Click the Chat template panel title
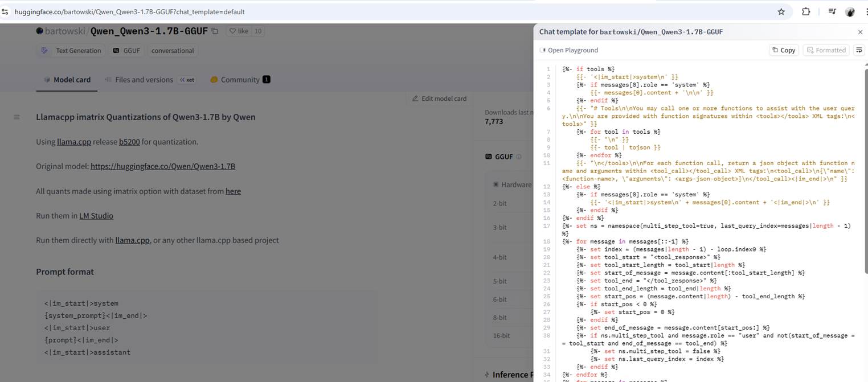The width and height of the screenshot is (868, 382). (631, 32)
